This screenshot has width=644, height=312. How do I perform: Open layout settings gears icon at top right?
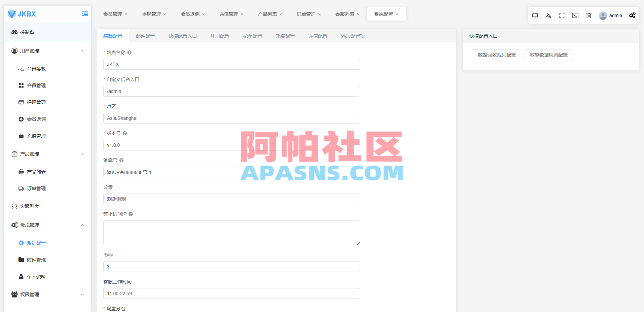pos(632,15)
